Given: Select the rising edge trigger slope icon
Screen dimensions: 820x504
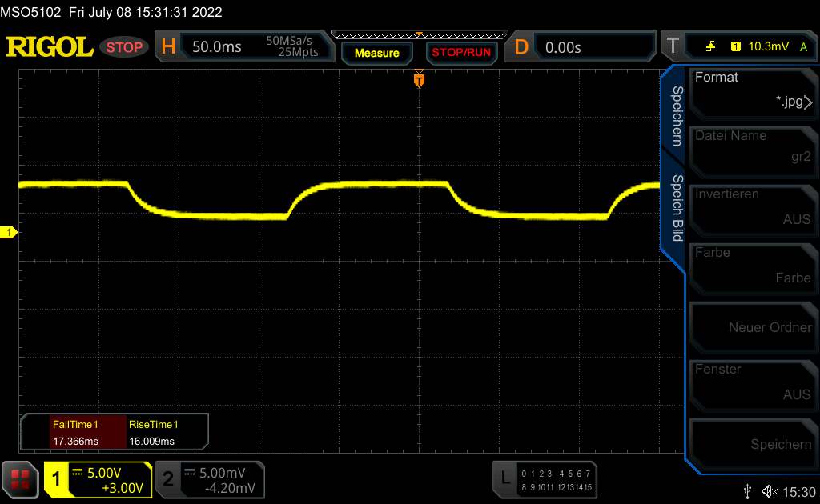Looking at the screenshot, I should point(711,46).
